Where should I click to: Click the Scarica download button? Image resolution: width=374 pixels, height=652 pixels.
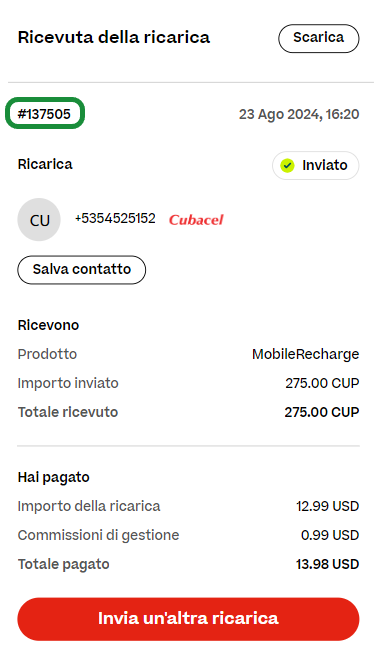point(318,38)
